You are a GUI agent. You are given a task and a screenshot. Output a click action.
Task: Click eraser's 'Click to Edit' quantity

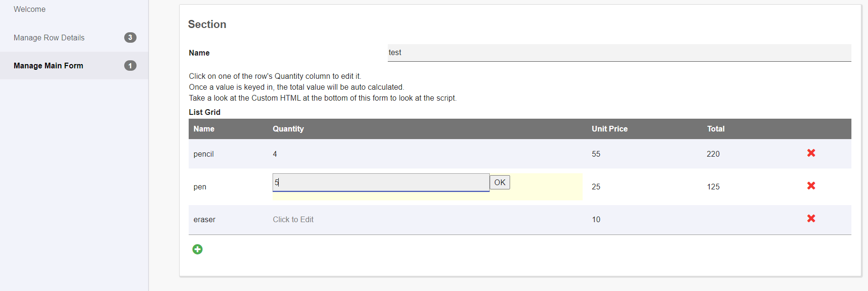click(293, 219)
